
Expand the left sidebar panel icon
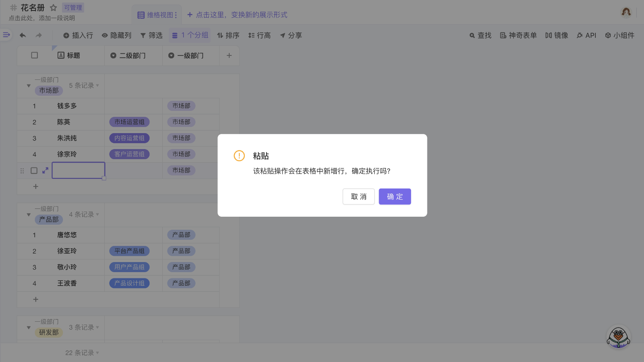pyautogui.click(x=6, y=35)
